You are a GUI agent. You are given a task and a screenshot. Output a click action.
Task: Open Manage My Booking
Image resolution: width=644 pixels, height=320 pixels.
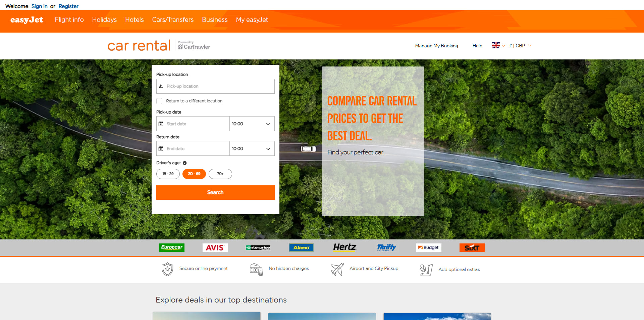coord(437,46)
